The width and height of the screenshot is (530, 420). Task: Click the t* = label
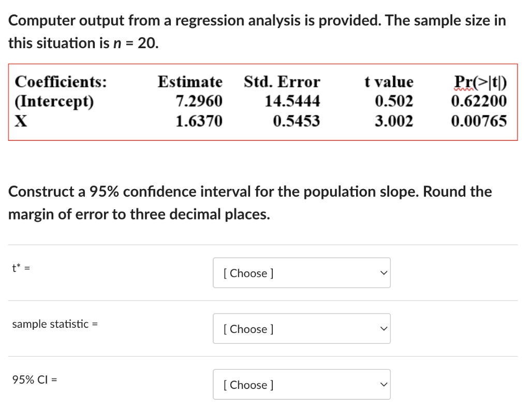coord(19,268)
